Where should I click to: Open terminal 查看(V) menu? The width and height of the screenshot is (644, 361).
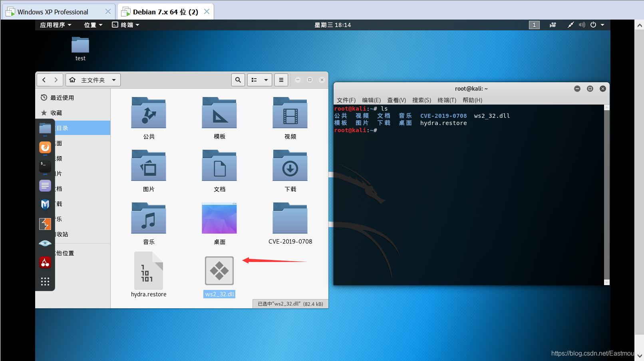click(x=396, y=100)
